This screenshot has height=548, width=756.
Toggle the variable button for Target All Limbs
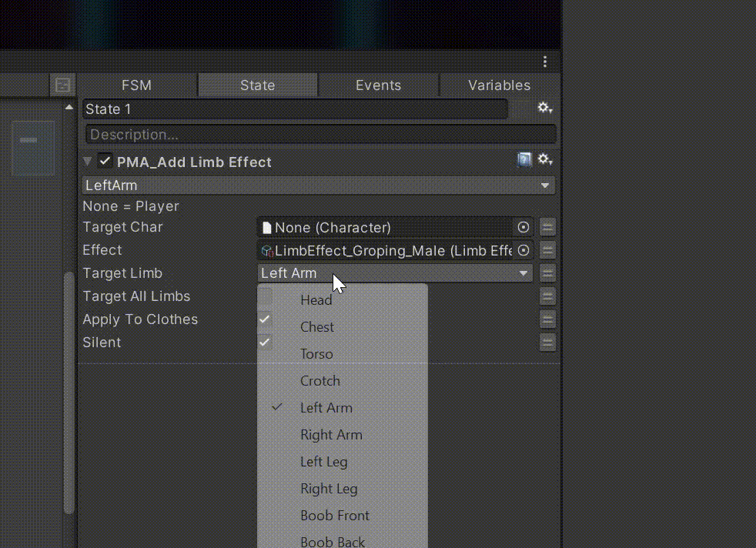click(x=547, y=297)
